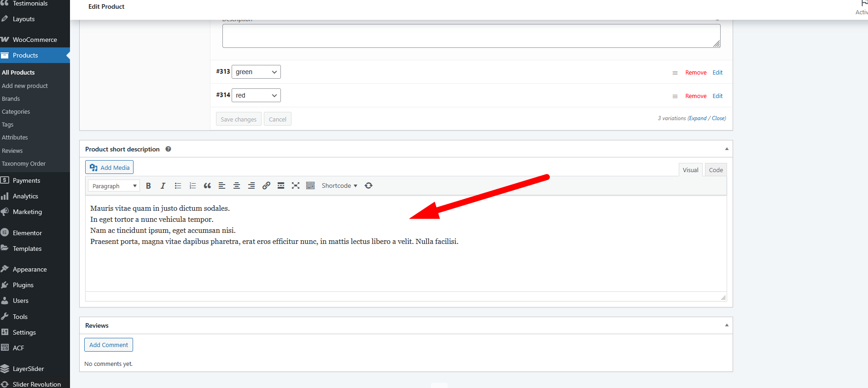868x388 pixels.
Task: Switch to the Code editor tab
Action: point(716,170)
